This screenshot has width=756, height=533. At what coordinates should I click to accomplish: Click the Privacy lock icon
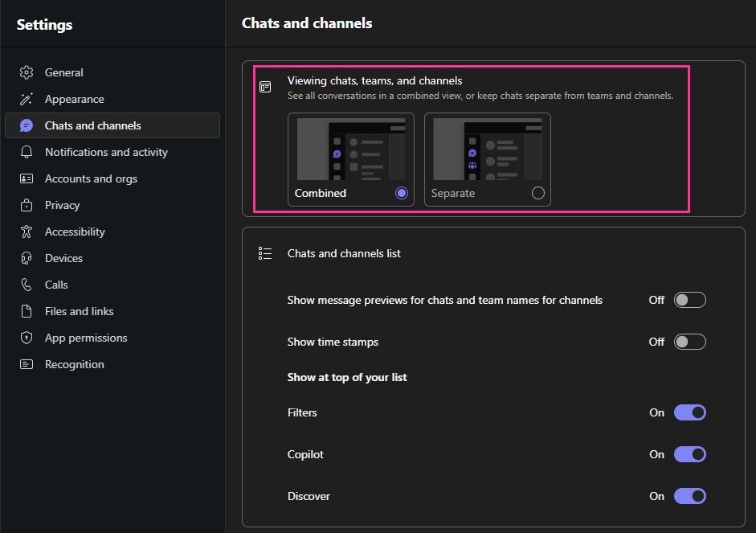(x=27, y=205)
